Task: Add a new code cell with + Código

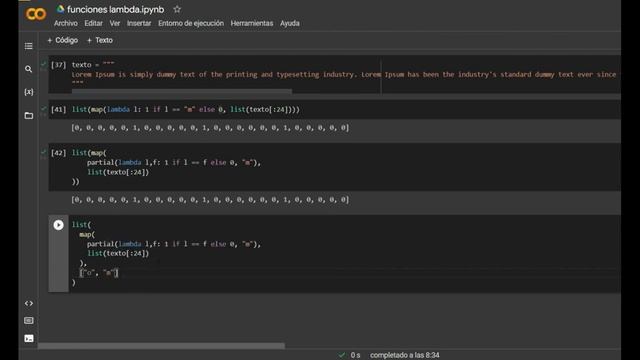Action: (62, 40)
